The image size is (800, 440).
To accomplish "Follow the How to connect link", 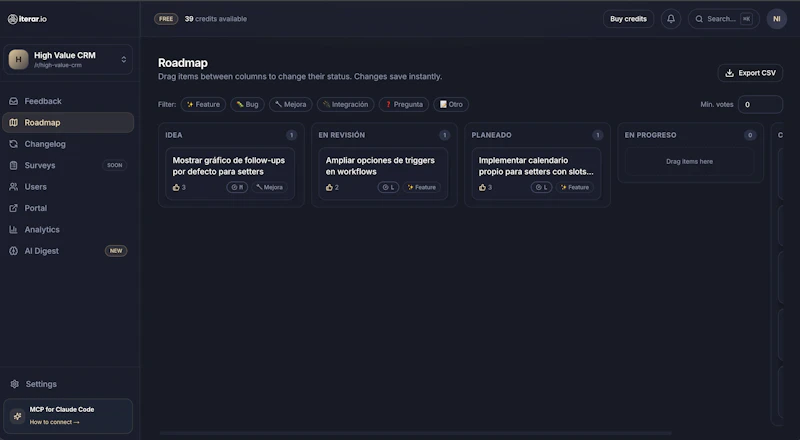I will [54, 422].
